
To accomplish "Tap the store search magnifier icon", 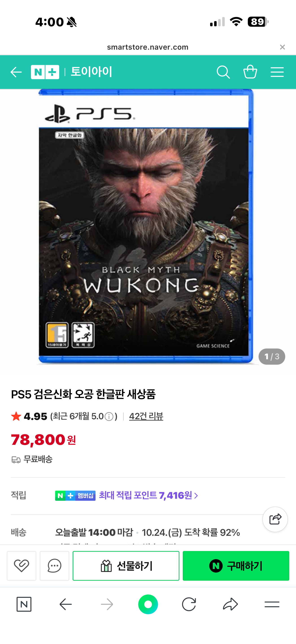I will pos(223,72).
